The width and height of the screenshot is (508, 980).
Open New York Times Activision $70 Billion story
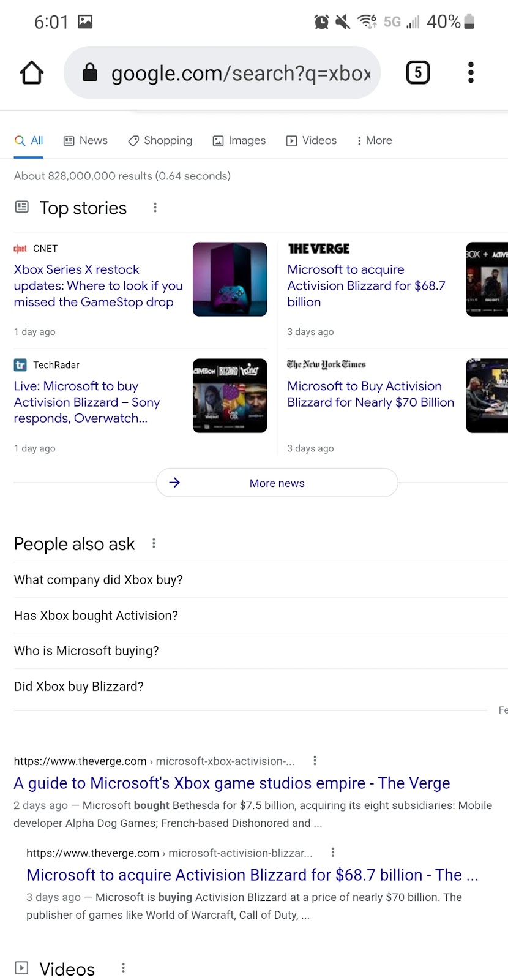click(370, 394)
